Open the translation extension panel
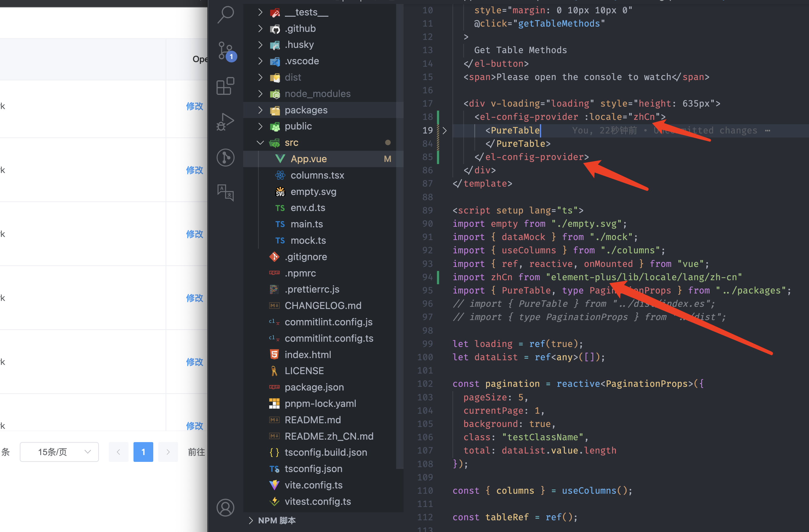This screenshot has height=532, width=809. [x=225, y=193]
